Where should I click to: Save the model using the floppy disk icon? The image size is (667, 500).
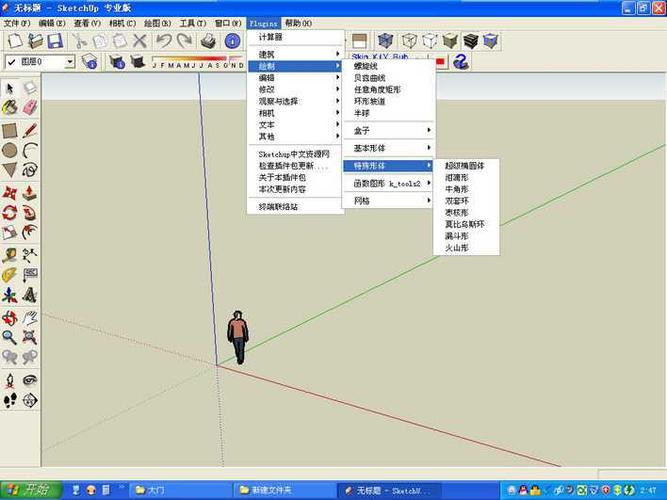[x=55, y=41]
